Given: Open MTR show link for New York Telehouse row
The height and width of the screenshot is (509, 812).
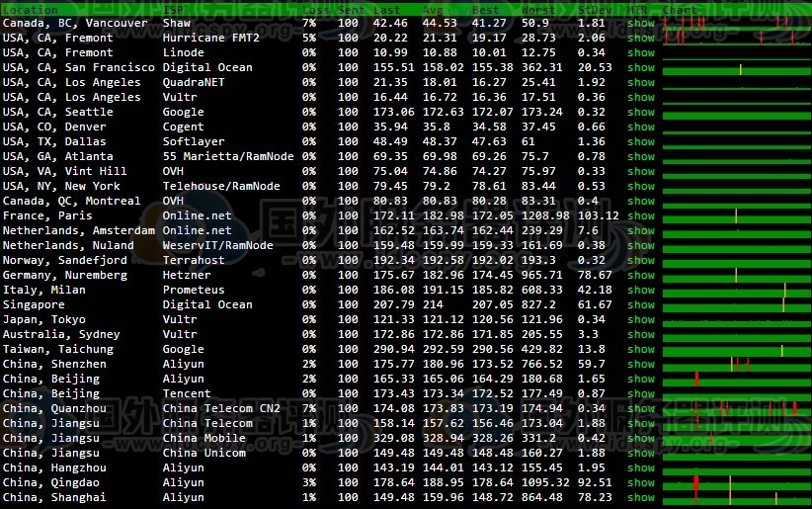Looking at the screenshot, I should click(640, 186).
